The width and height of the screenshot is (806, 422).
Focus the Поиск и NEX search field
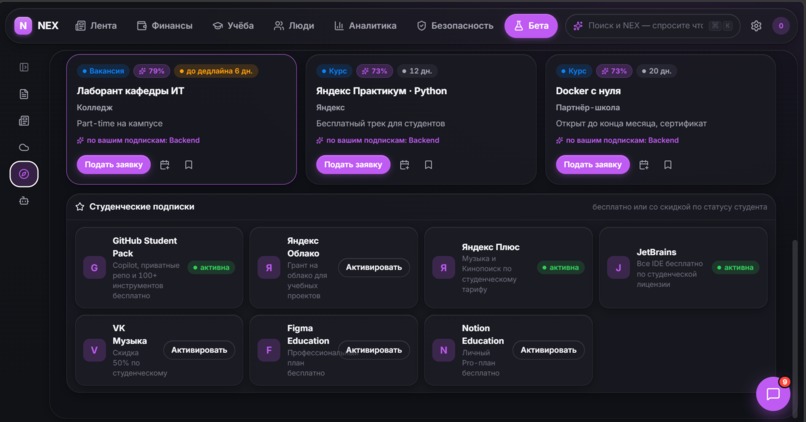pos(653,25)
